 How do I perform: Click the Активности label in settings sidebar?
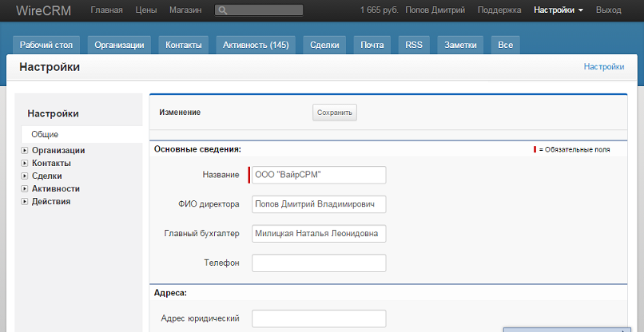pos(56,189)
